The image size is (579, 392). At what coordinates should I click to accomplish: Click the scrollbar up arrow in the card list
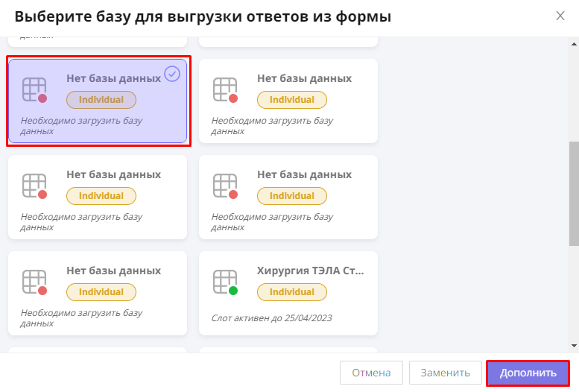coord(573,44)
